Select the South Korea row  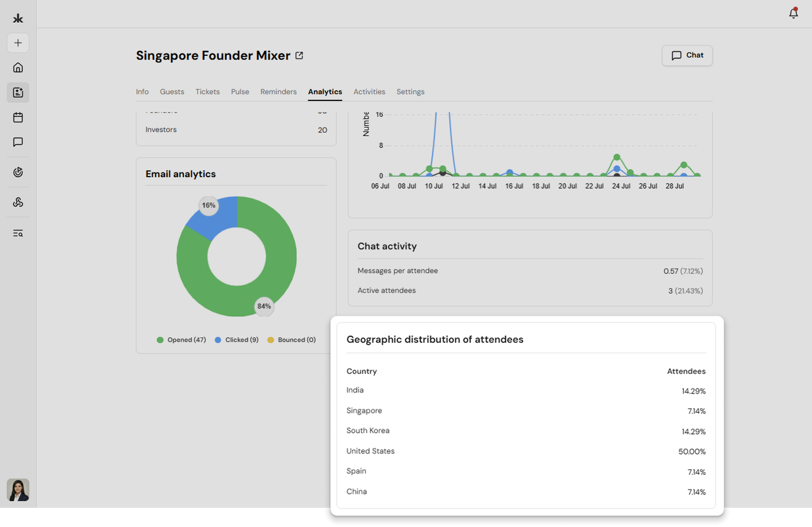click(526, 431)
